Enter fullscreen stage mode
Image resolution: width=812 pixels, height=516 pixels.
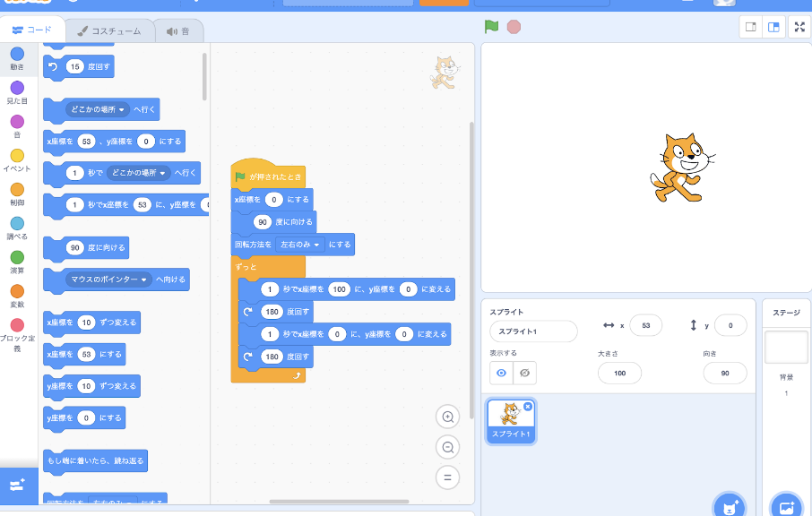click(799, 27)
